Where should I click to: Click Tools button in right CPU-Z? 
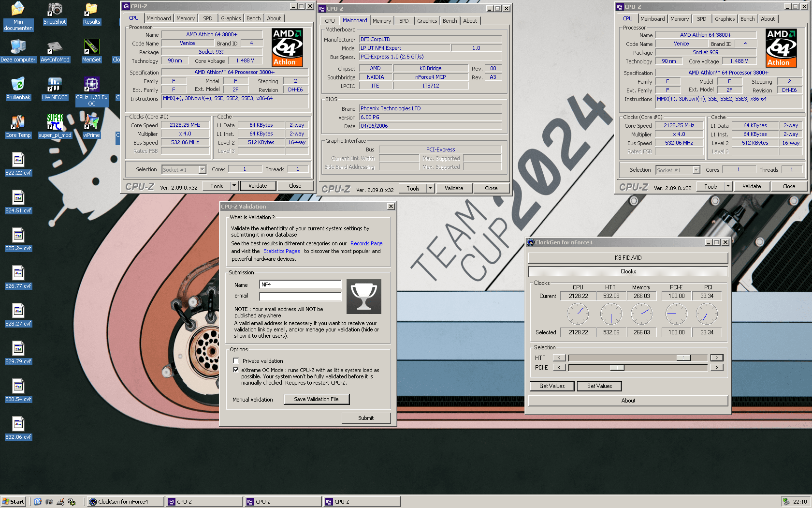710,186
